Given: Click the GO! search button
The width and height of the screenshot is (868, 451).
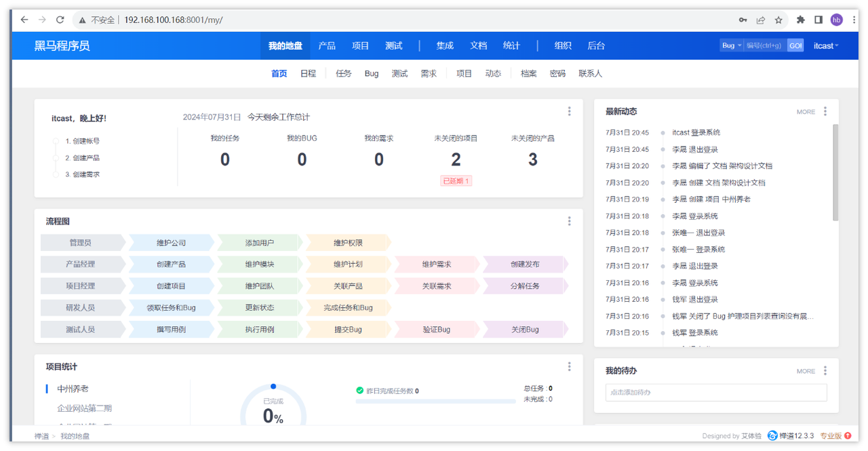Looking at the screenshot, I should (x=795, y=45).
